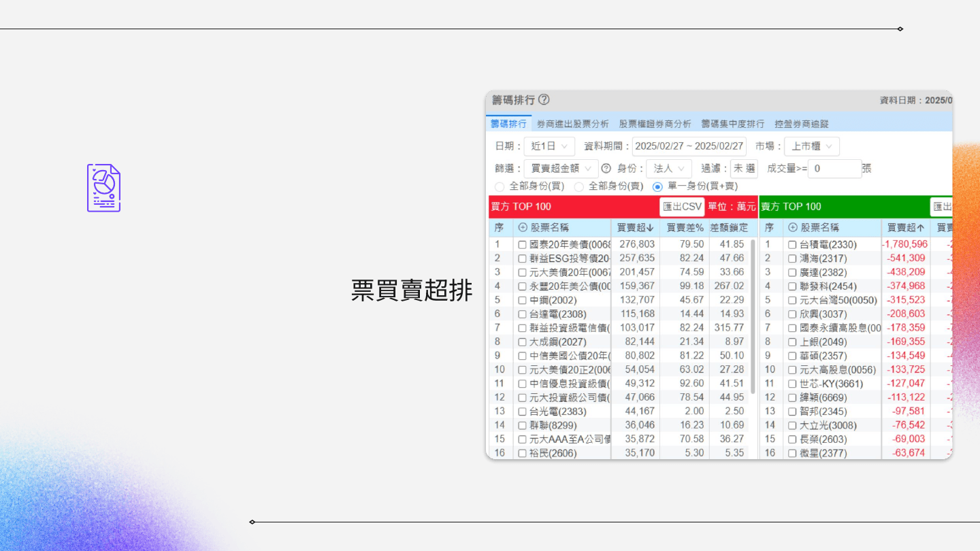Click the 成交量 minimum input field
This screenshot has width=980, height=551.
click(x=834, y=169)
